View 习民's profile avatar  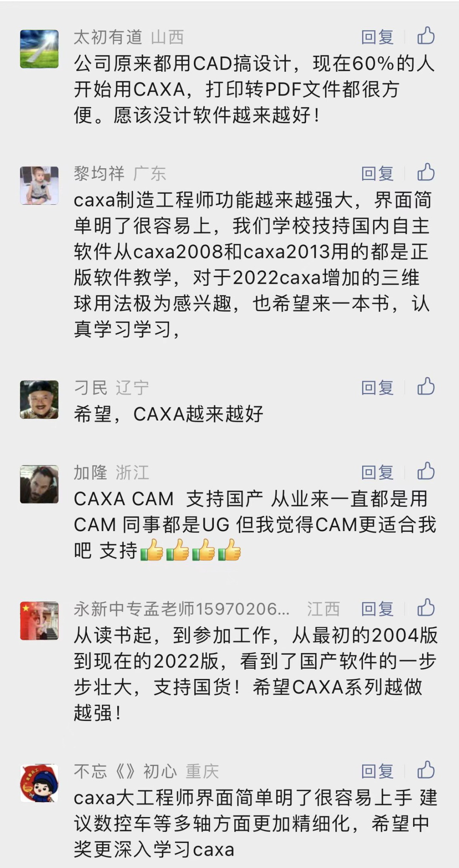pos(40,399)
